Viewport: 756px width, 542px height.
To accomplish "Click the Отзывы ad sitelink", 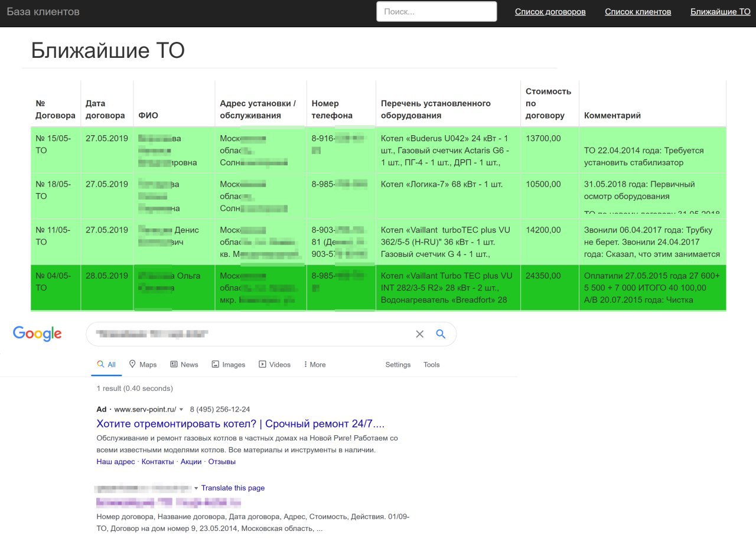I will tap(222, 462).
